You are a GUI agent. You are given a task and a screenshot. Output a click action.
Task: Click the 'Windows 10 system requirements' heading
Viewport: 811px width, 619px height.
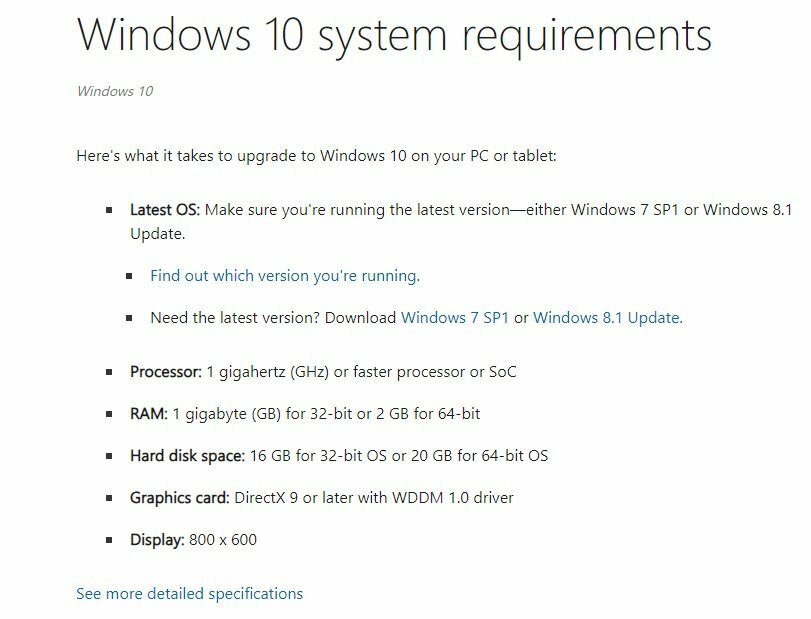tap(394, 35)
